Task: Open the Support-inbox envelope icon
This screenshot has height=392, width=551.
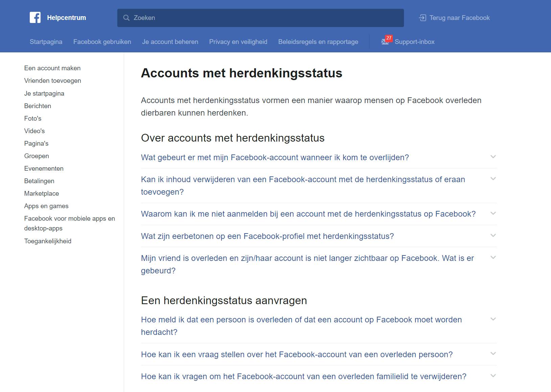Action: 385,42
